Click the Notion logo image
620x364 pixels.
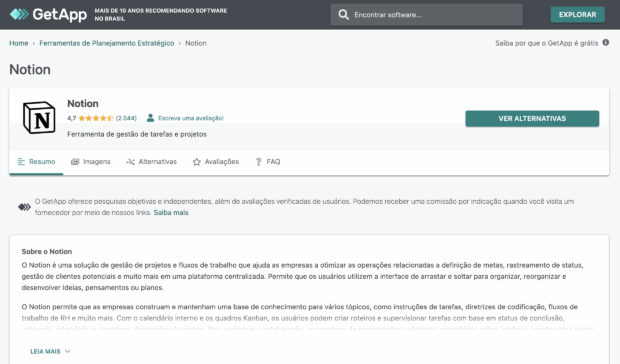coord(39,117)
